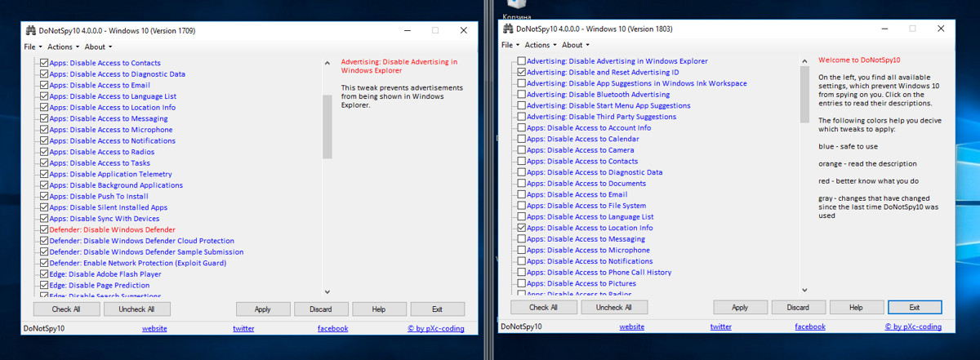Select Apps: Disable Silent Installed Apps row
The height and width of the screenshot is (360, 980).
[109, 208]
